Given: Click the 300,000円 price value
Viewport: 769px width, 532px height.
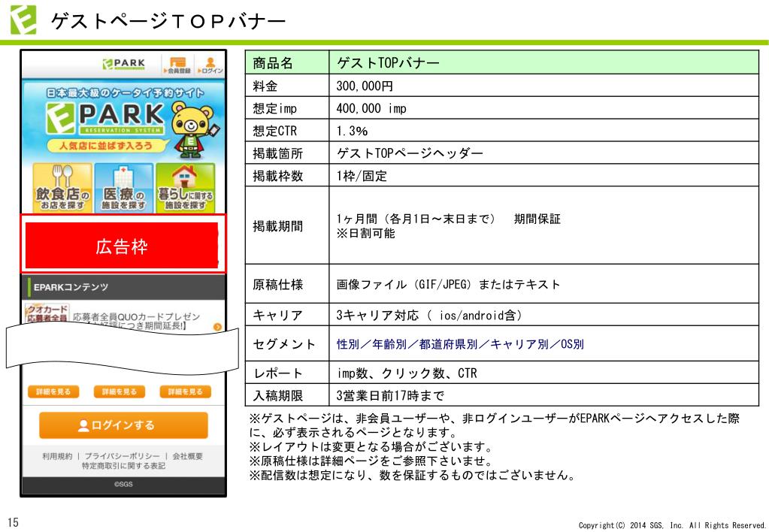Looking at the screenshot, I should pyautogui.click(x=365, y=86).
